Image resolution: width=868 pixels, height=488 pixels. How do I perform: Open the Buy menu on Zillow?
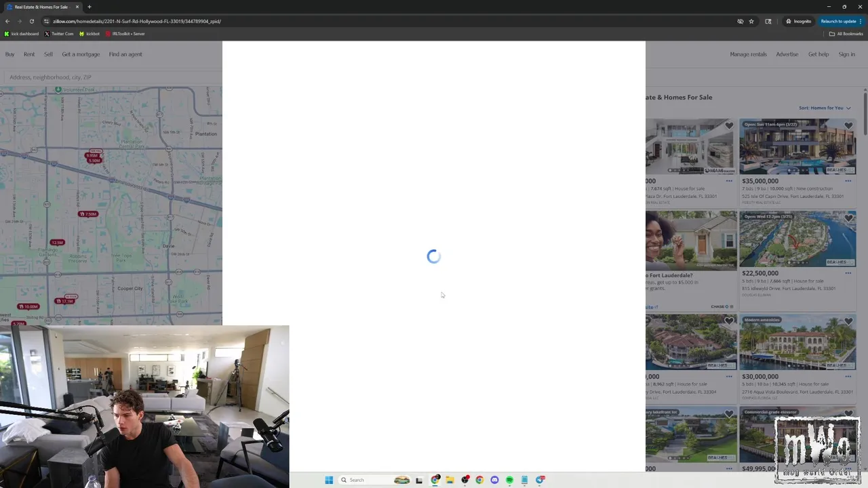coord(10,54)
